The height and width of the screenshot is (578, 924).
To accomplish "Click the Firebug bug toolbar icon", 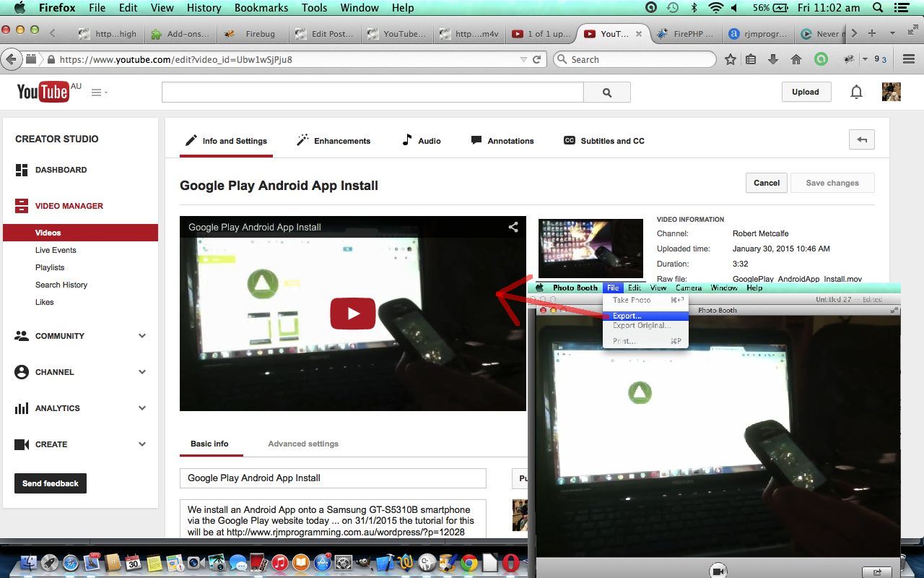I will coord(849,59).
